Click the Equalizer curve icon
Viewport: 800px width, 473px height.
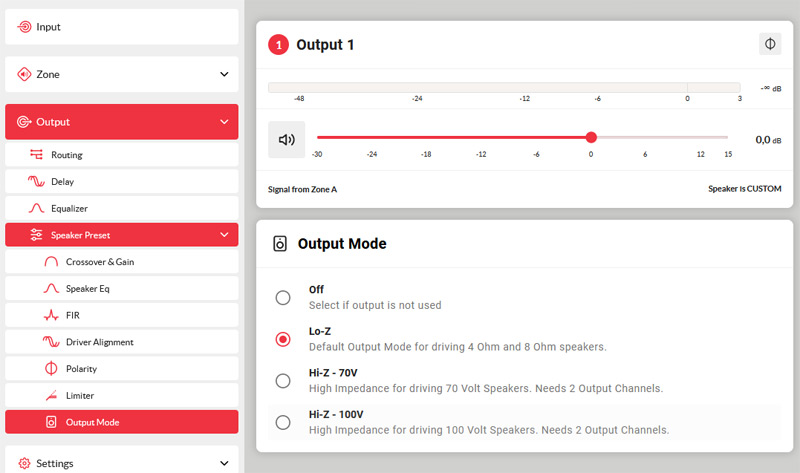(x=36, y=209)
